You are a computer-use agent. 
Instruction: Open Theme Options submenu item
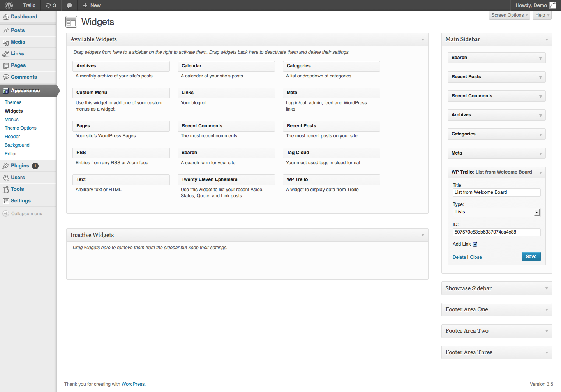(21, 128)
